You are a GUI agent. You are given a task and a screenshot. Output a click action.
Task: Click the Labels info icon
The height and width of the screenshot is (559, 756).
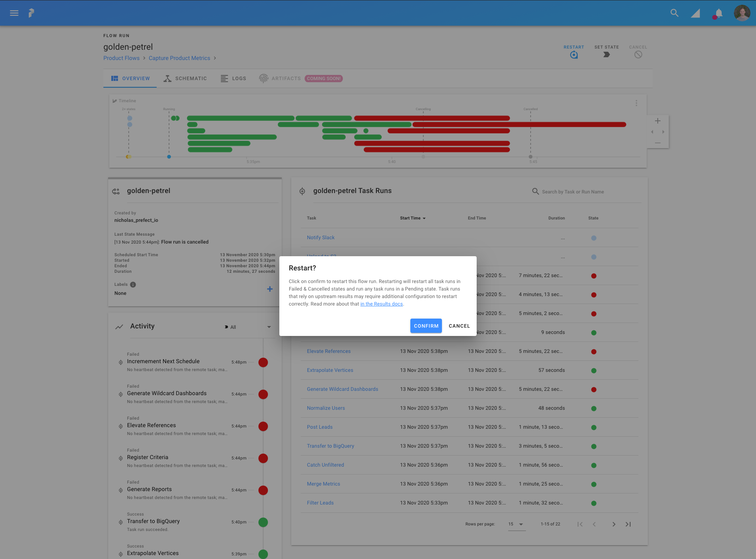tap(133, 285)
